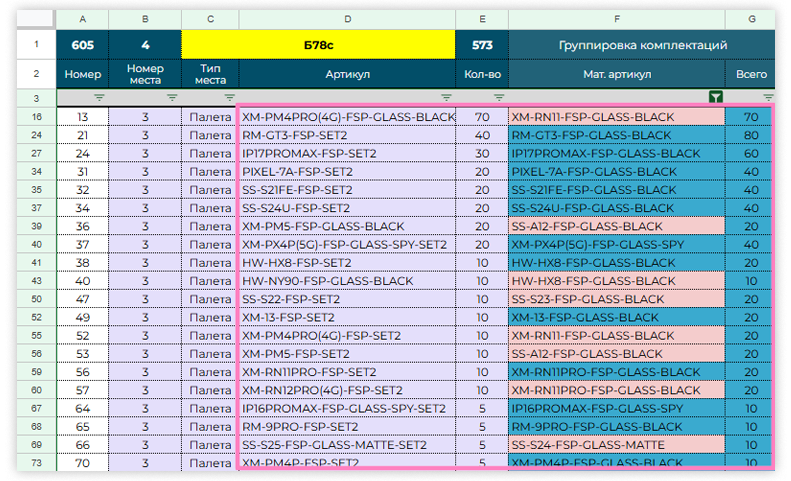Open filter icon in column G

[767, 98]
